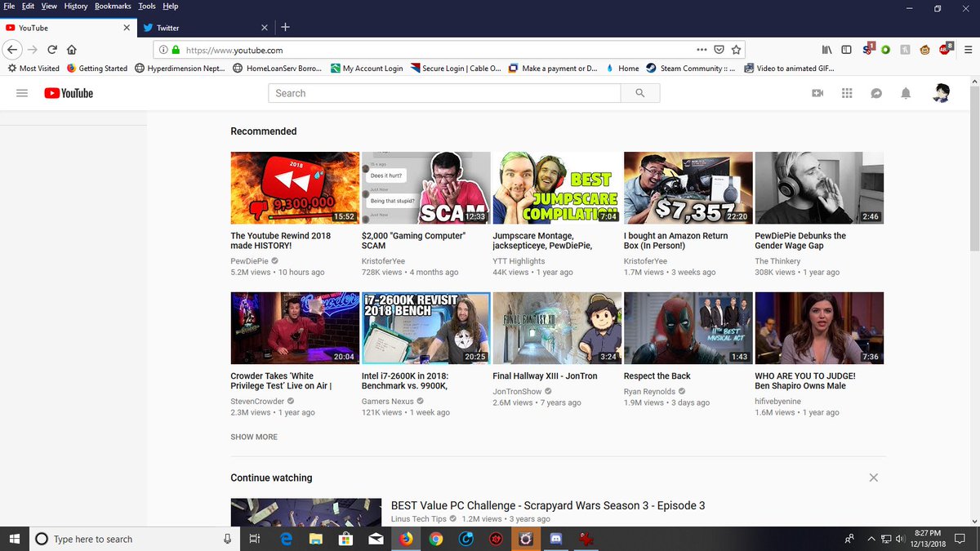Open the My Account Login bookmark
This screenshot has height=551, width=980.
(x=367, y=69)
